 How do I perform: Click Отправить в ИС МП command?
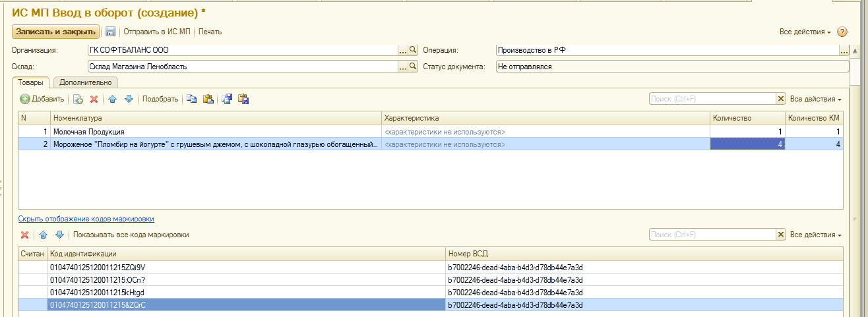click(x=156, y=32)
